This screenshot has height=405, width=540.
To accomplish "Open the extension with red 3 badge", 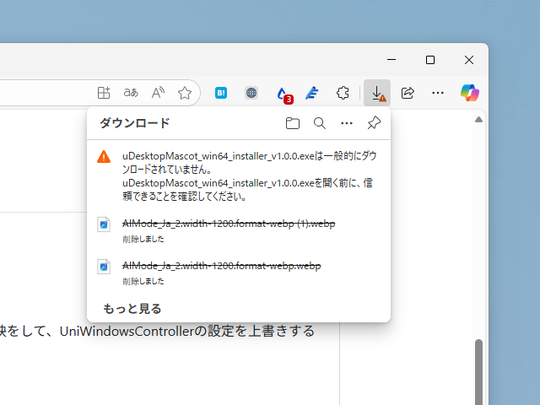I will (x=284, y=94).
